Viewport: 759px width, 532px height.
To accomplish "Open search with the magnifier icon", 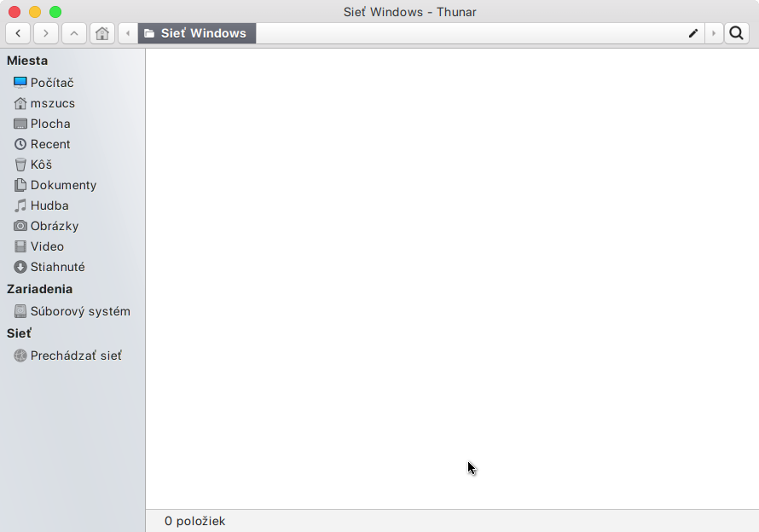I will coord(736,33).
